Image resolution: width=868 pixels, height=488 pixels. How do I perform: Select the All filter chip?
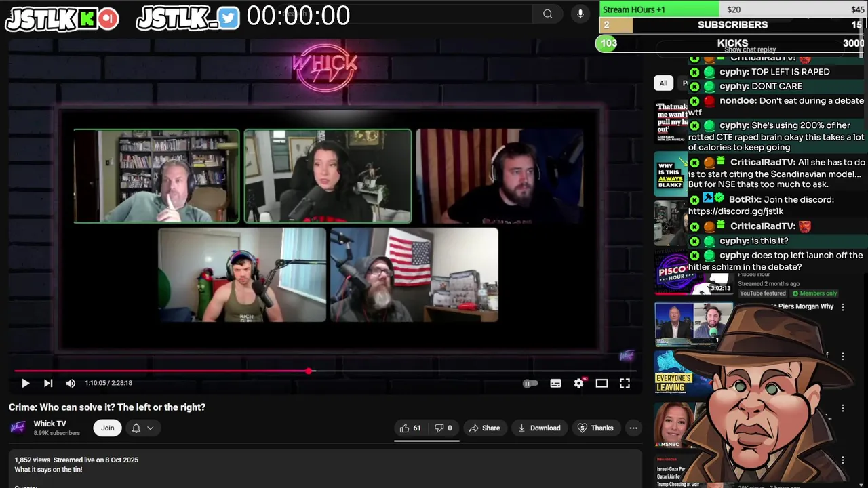tap(663, 83)
